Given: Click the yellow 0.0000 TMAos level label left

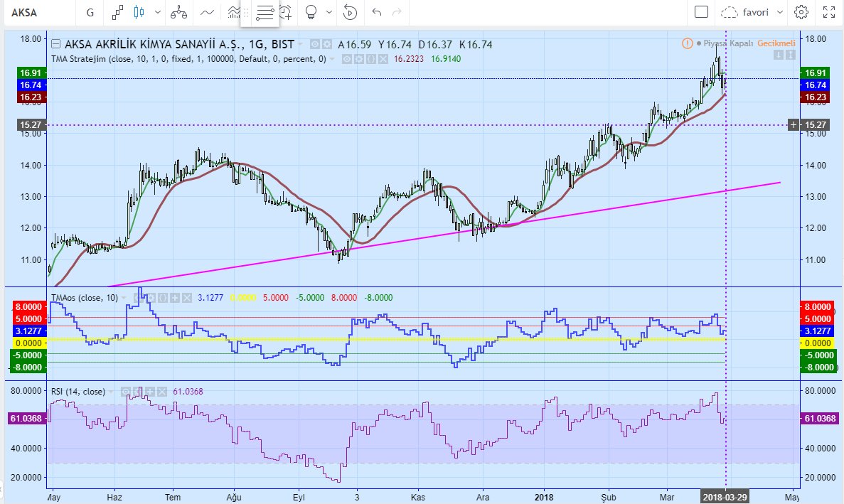Looking at the screenshot, I should tap(29, 343).
